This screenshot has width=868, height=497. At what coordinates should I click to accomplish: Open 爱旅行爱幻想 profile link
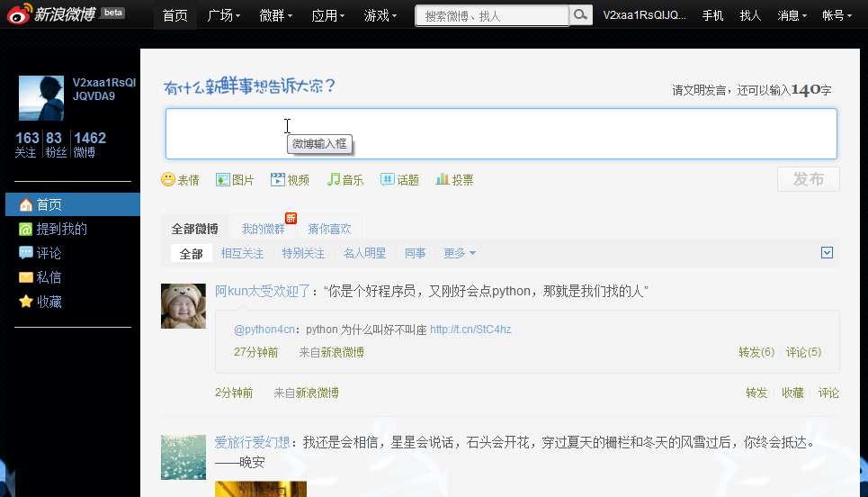click(252, 442)
